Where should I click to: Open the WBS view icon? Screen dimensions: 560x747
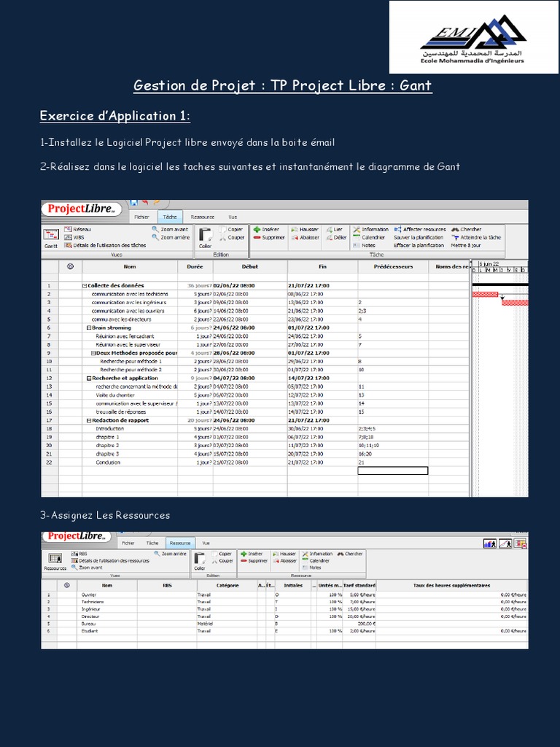(68, 237)
